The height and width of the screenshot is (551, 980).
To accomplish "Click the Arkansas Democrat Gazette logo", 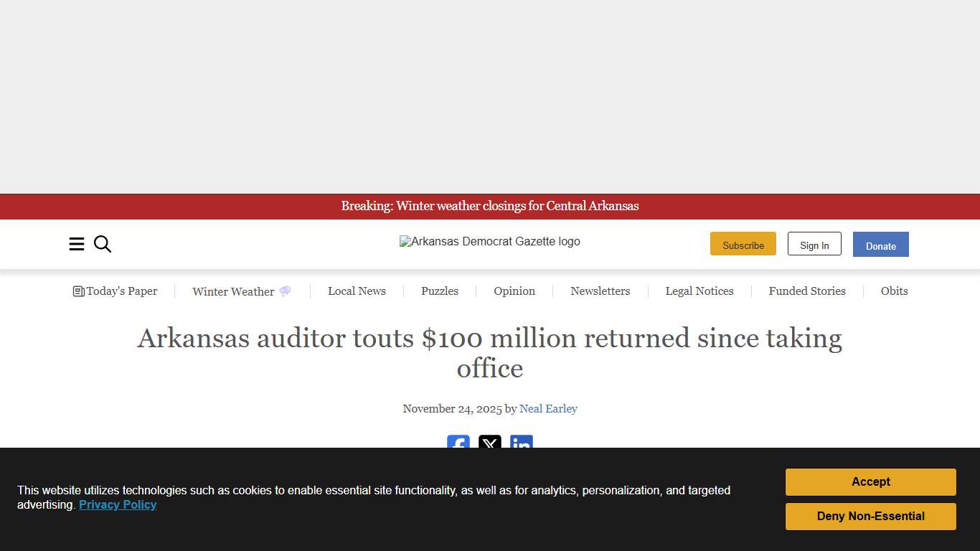I will click(490, 242).
